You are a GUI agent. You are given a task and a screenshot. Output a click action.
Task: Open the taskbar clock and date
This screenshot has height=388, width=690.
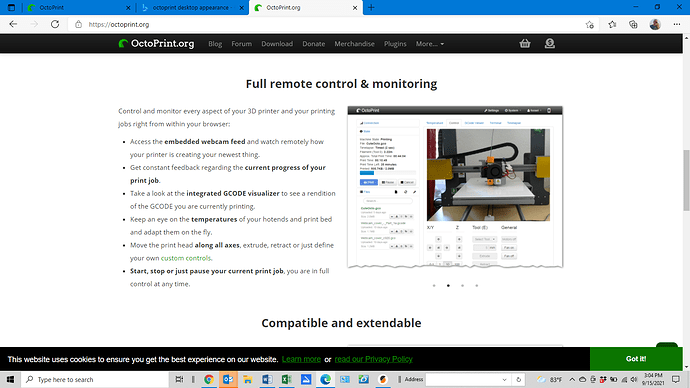coord(653,379)
